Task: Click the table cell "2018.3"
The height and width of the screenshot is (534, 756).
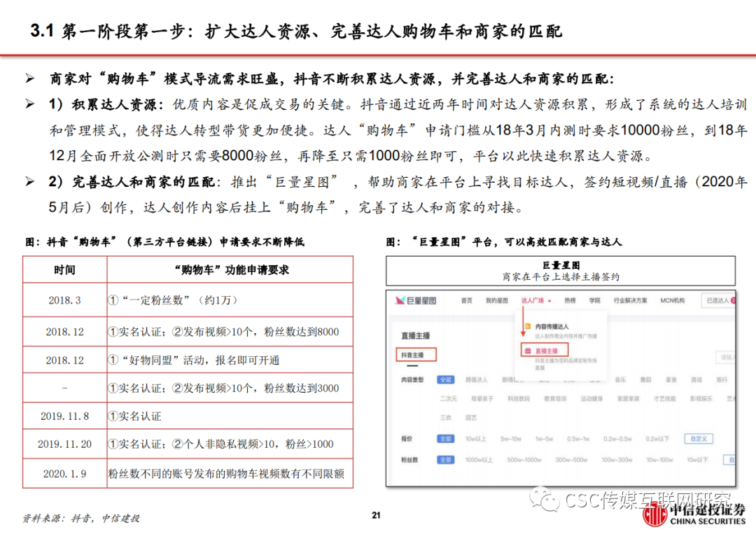Action: click(x=64, y=300)
